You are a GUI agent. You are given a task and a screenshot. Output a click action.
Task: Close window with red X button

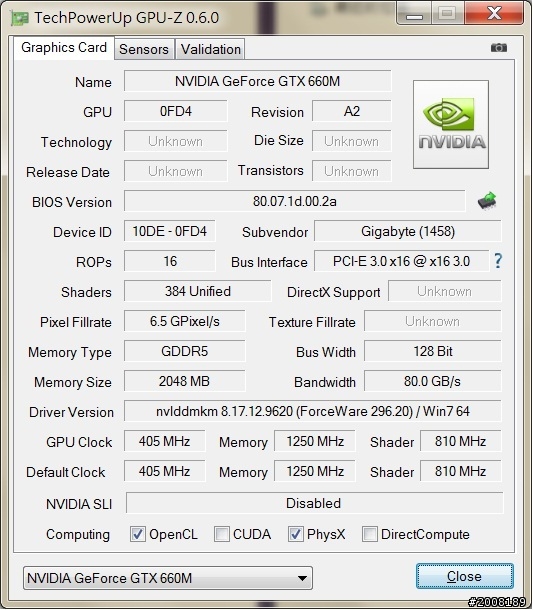click(494, 13)
